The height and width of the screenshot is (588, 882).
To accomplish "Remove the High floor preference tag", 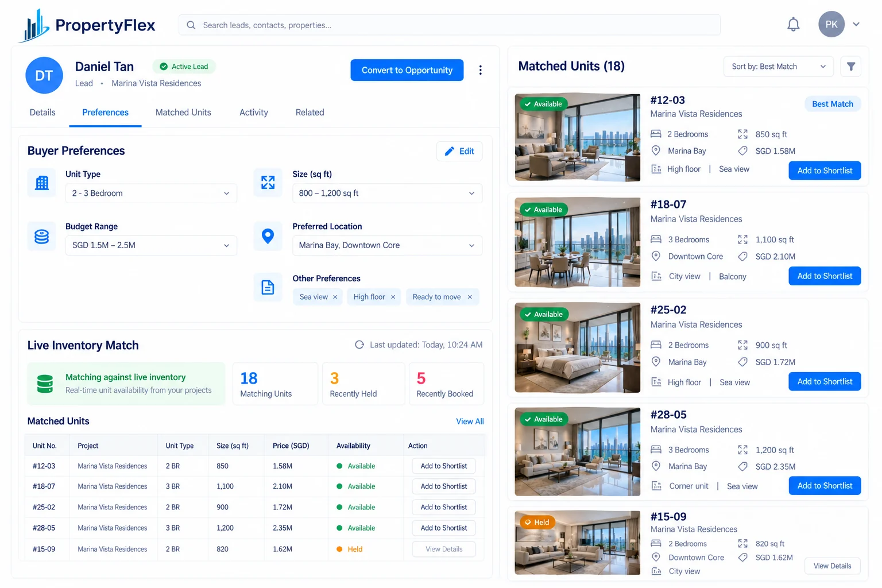I will pos(393,297).
